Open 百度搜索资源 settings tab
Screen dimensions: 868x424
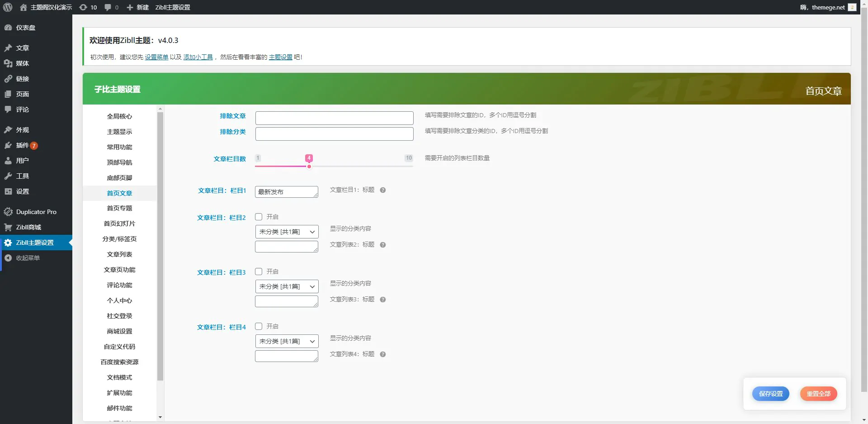tap(119, 362)
